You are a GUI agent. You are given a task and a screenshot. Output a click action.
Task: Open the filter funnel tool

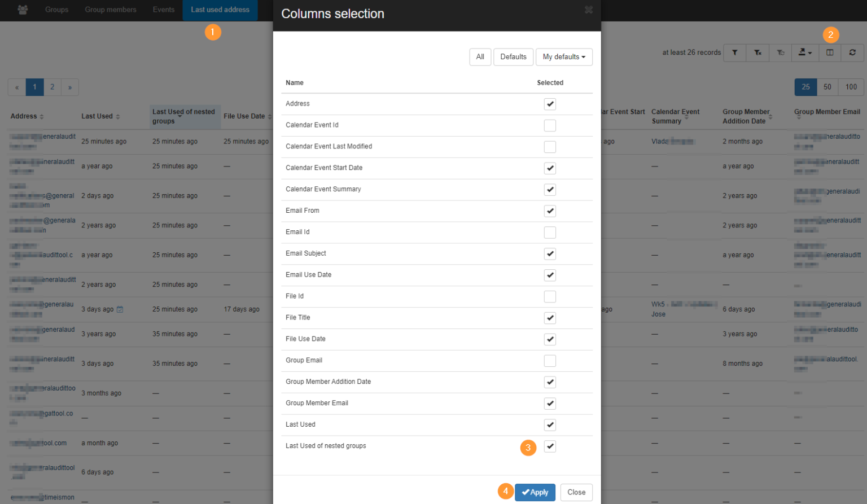(x=734, y=52)
